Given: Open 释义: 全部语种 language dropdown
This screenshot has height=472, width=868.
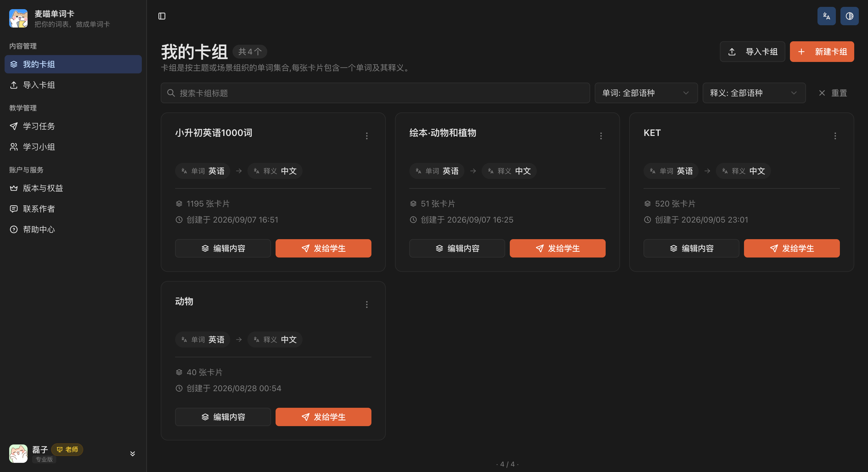Looking at the screenshot, I should coord(754,93).
